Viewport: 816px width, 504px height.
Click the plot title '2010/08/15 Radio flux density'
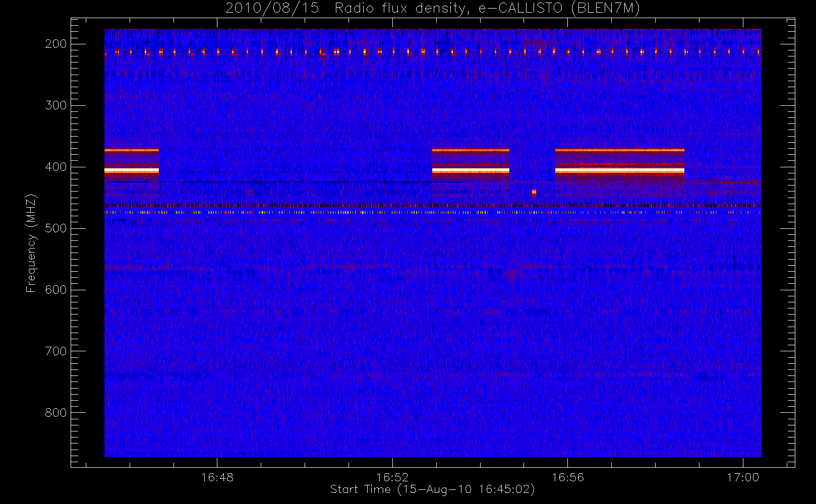(x=433, y=9)
